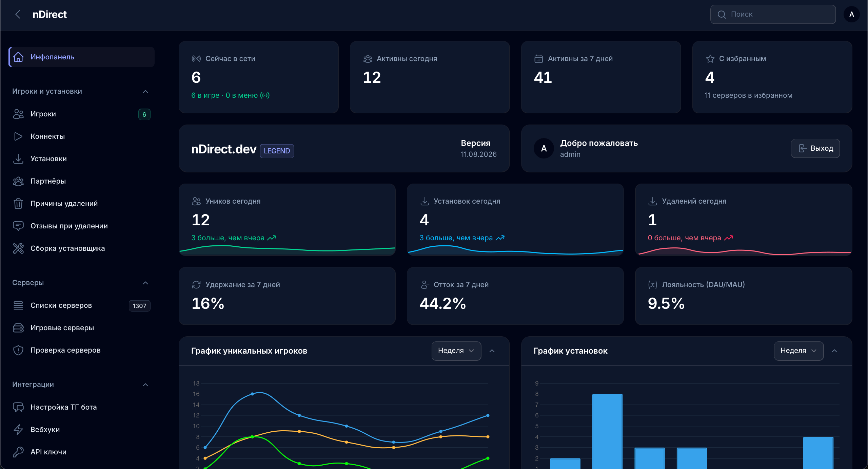The width and height of the screenshot is (868, 469).
Task: Click the Поиск search field
Action: click(x=773, y=14)
